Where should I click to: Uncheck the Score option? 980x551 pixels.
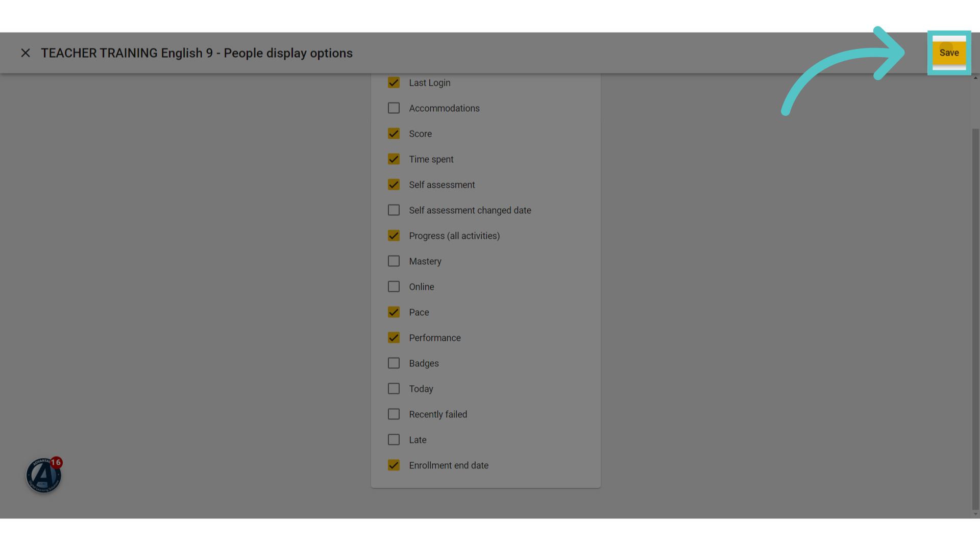(x=394, y=134)
